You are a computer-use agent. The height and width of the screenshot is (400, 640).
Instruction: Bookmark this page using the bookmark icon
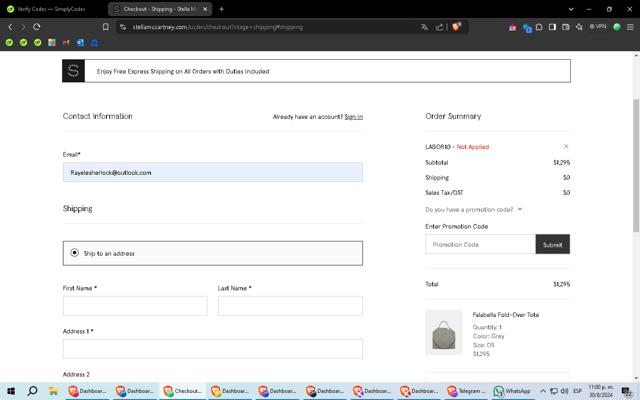pyautogui.click(x=106, y=27)
